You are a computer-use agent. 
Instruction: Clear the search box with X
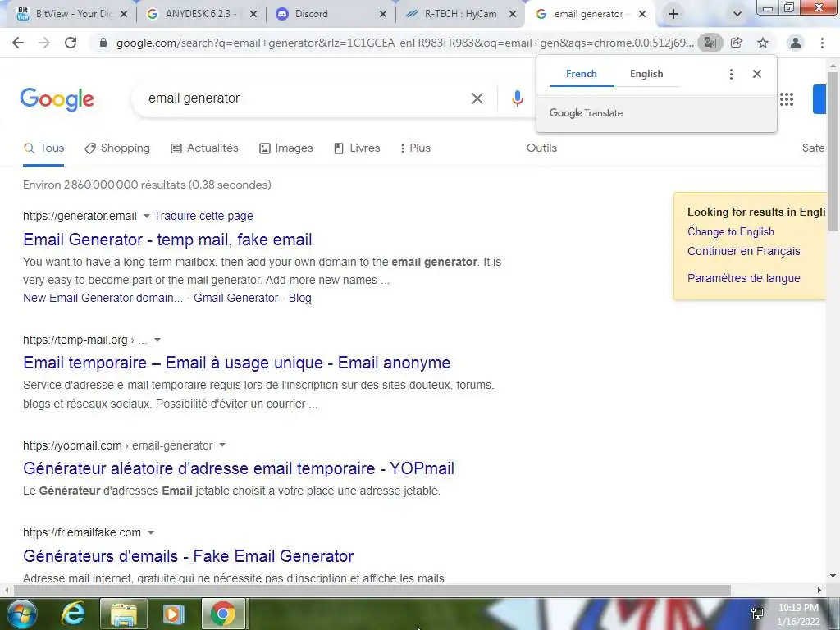[477, 98]
